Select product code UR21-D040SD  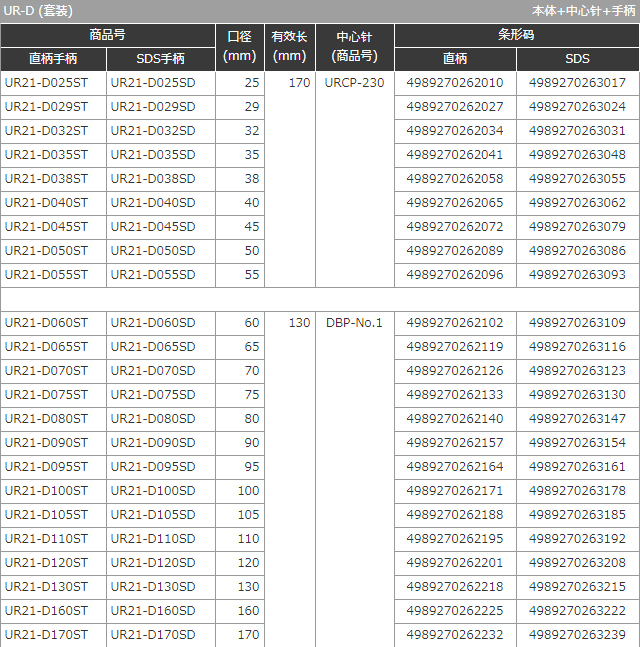tap(153, 203)
